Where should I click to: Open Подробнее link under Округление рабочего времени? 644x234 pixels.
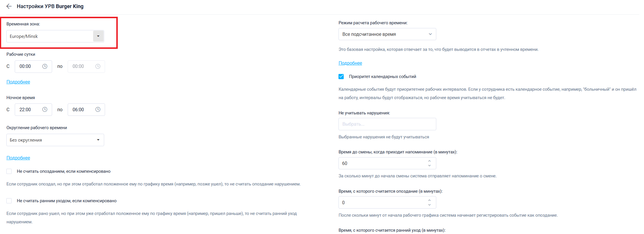[18, 158]
